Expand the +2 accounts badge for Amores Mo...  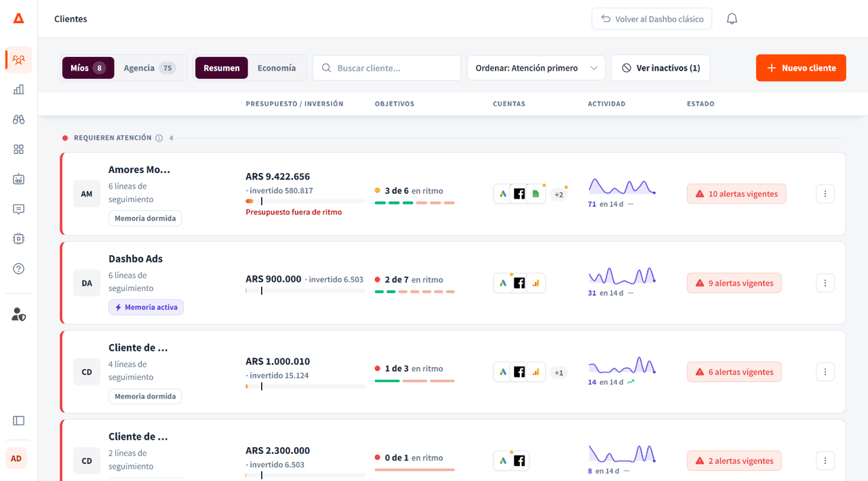pyautogui.click(x=559, y=195)
